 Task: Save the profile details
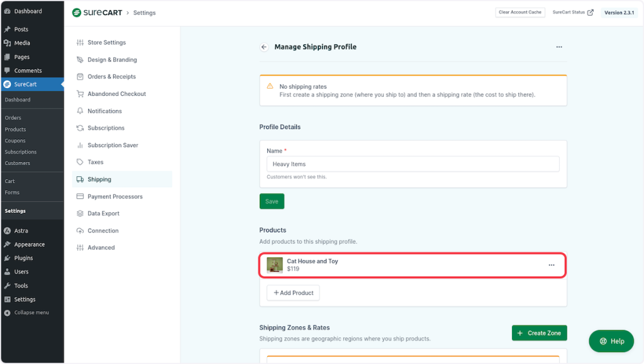point(272,202)
